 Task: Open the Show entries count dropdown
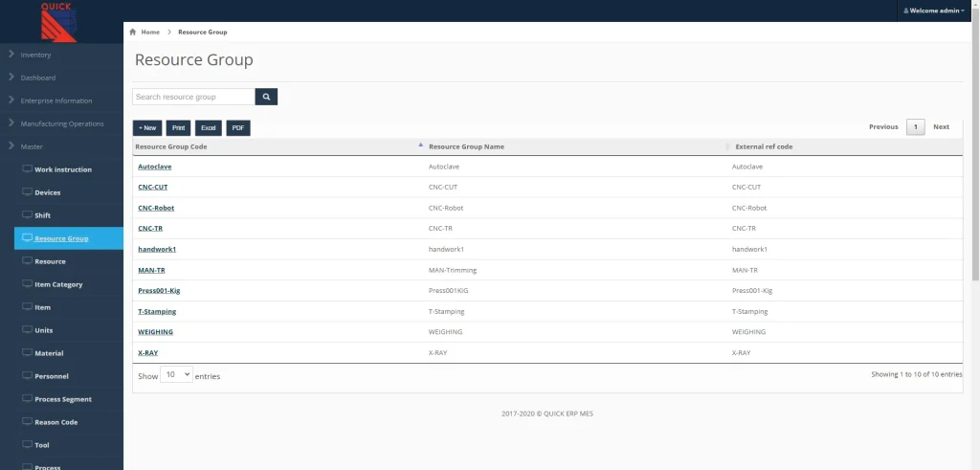pos(176,375)
